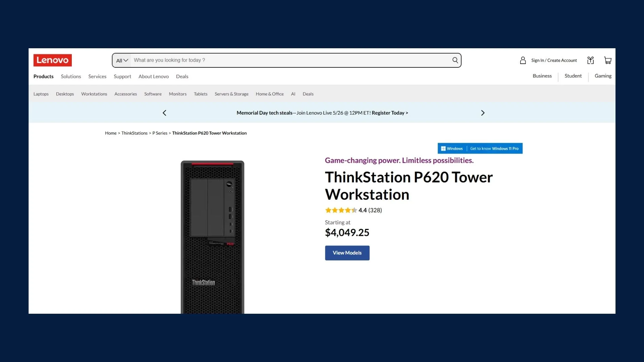Click the View Models button

click(347, 253)
